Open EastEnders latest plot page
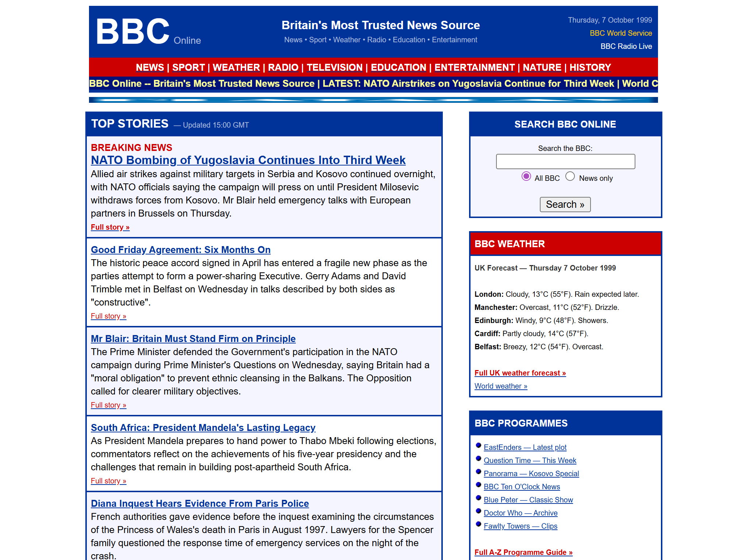The width and height of the screenshot is (747, 560). pos(525,447)
